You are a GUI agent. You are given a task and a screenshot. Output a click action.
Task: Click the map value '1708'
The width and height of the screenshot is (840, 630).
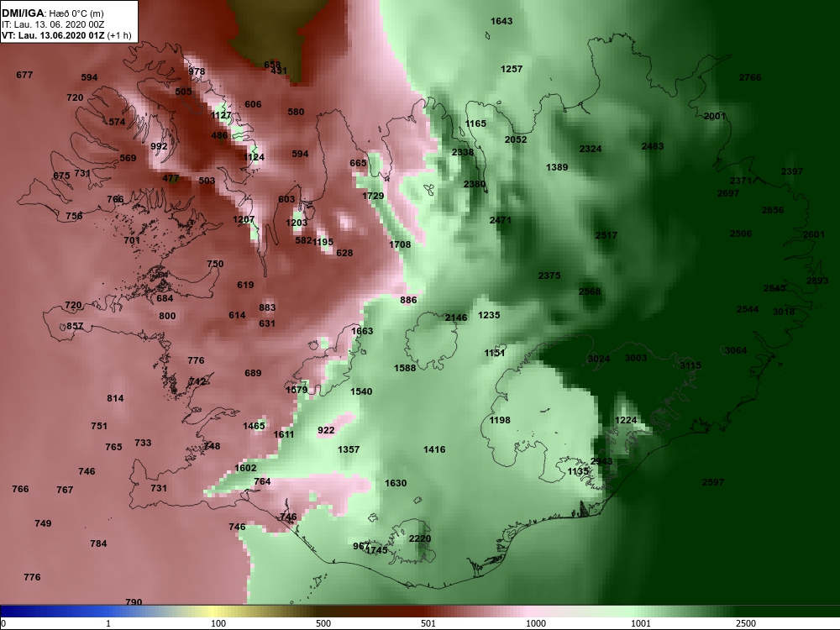[x=400, y=244]
